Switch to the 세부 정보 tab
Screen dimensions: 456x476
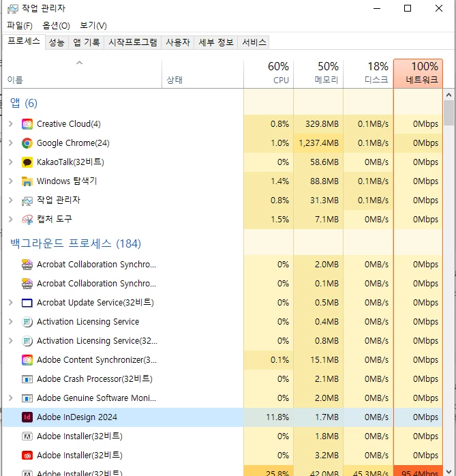[x=216, y=42]
